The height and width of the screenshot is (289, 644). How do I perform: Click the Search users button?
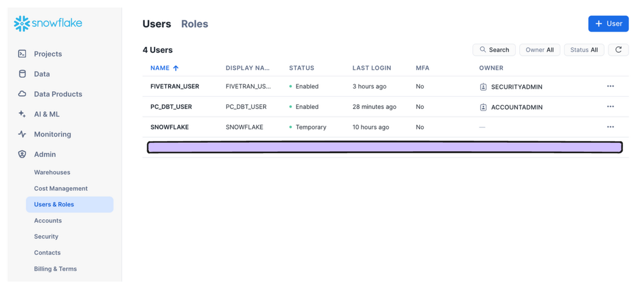click(494, 50)
